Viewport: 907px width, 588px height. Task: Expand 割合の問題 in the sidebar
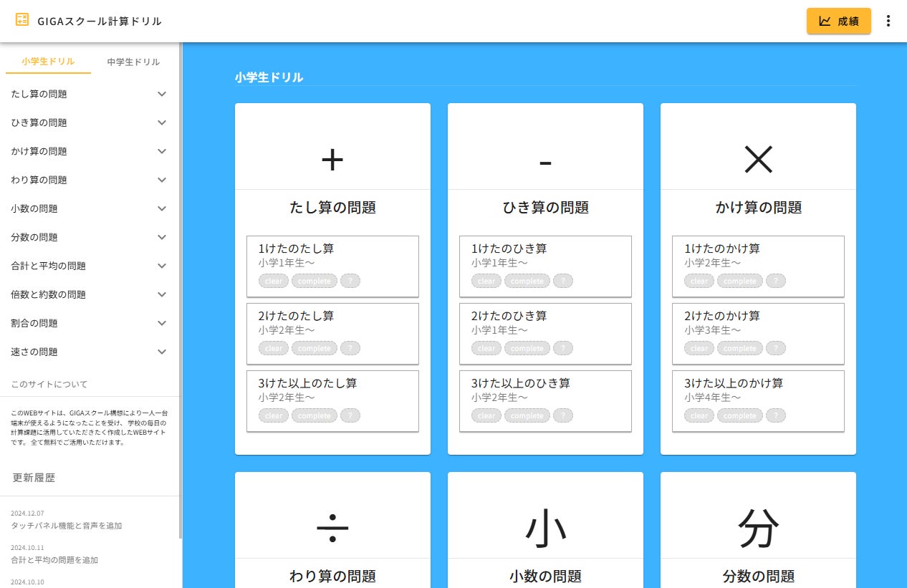pyautogui.click(x=90, y=323)
